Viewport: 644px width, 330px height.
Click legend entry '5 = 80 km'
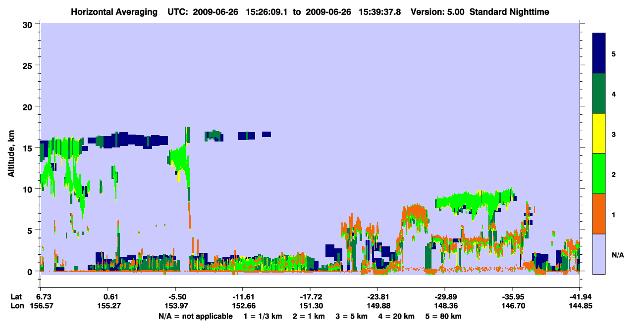(444, 316)
